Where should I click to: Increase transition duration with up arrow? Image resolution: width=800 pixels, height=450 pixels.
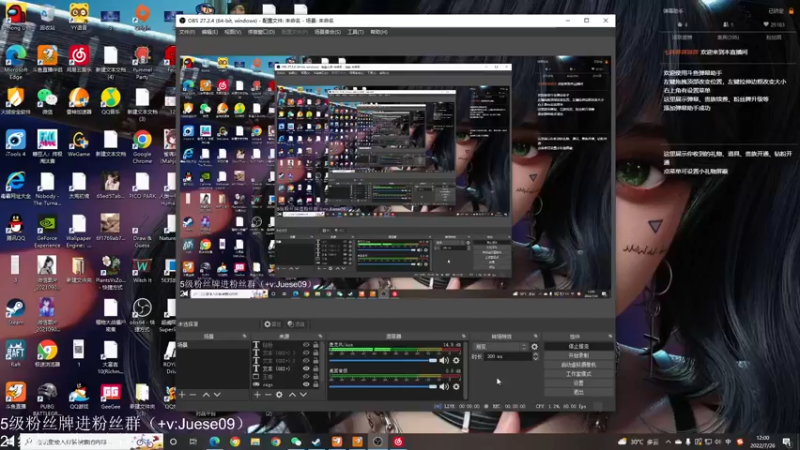[535, 355]
